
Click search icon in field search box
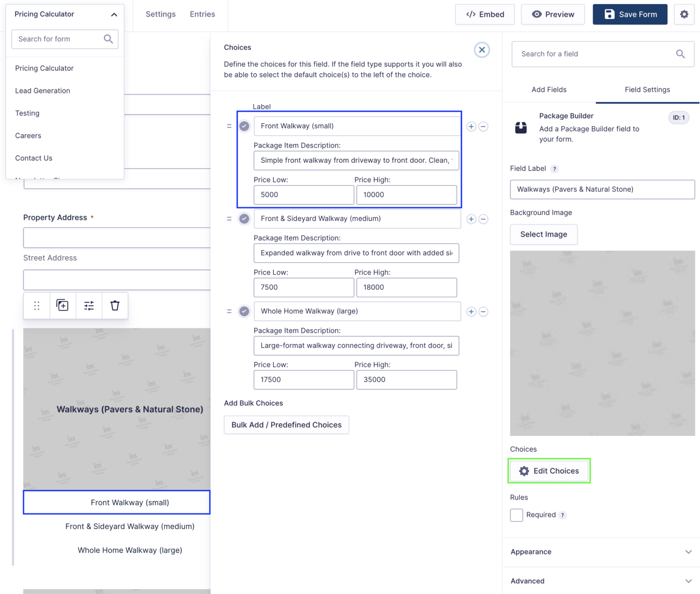click(680, 54)
